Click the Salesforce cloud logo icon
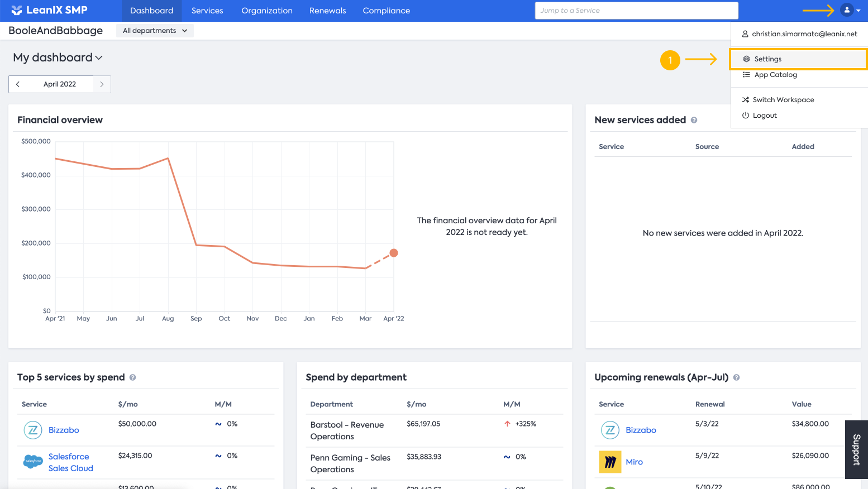The width and height of the screenshot is (868, 489). pyautogui.click(x=33, y=462)
